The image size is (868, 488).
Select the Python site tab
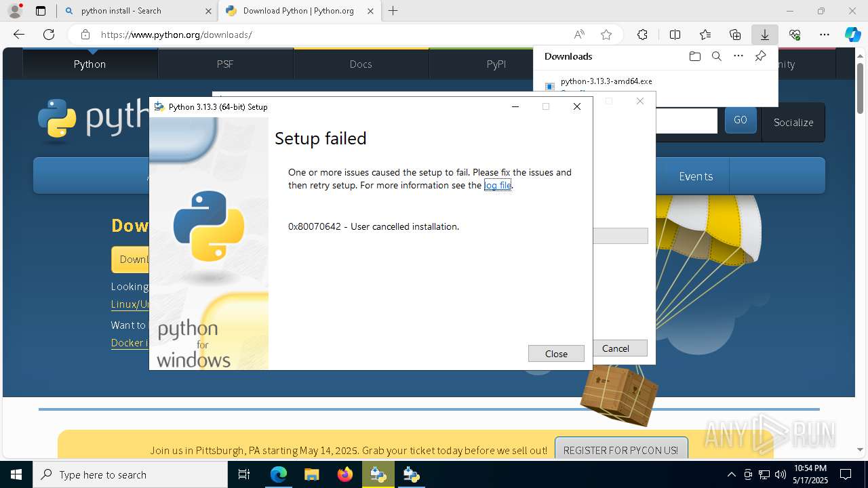tap(90, 64)
